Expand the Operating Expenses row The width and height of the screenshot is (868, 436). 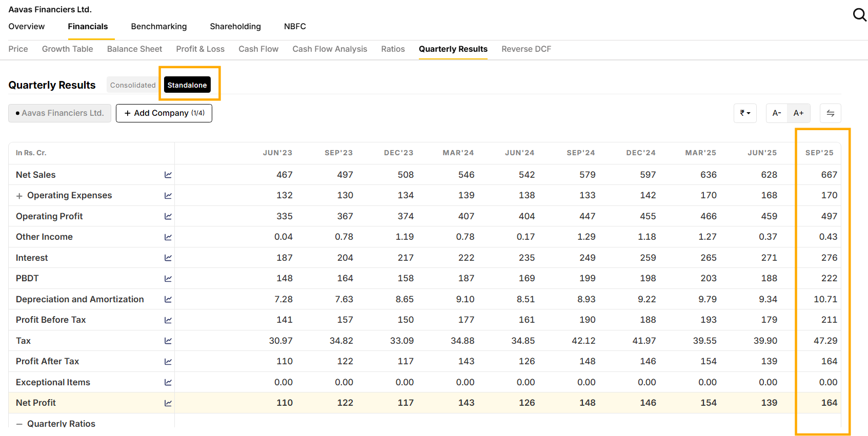click(19, 196)
